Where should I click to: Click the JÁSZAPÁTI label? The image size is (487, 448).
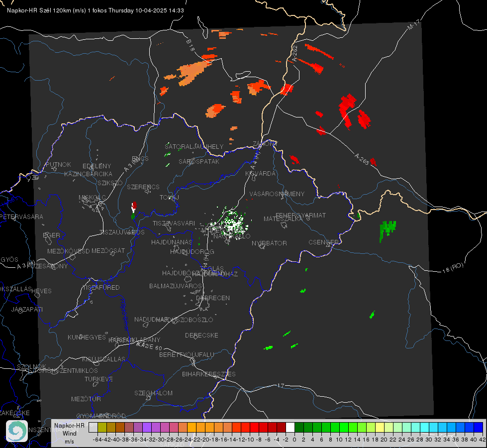[27, 309]
